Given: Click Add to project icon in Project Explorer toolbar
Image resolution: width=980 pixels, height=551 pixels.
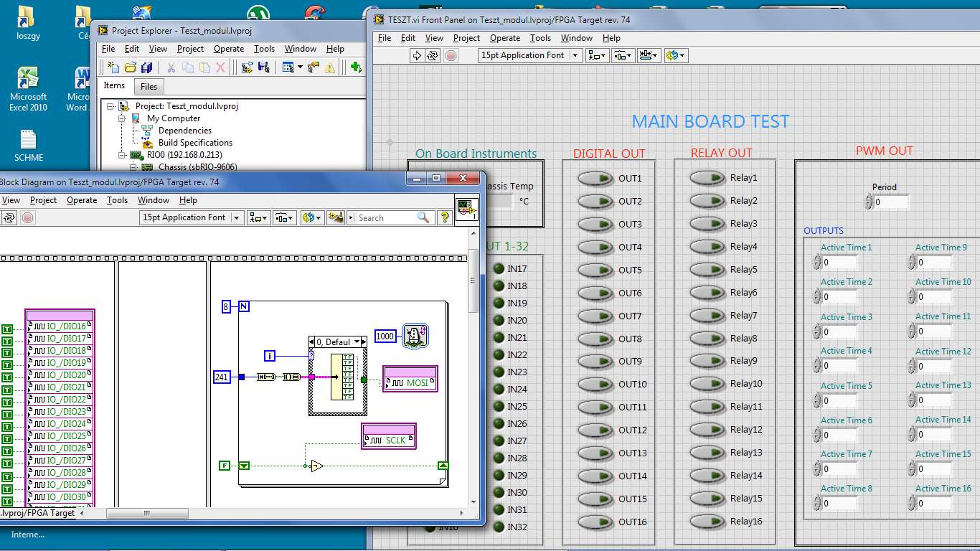Looking at the screenshot, I should pos(247,67).
